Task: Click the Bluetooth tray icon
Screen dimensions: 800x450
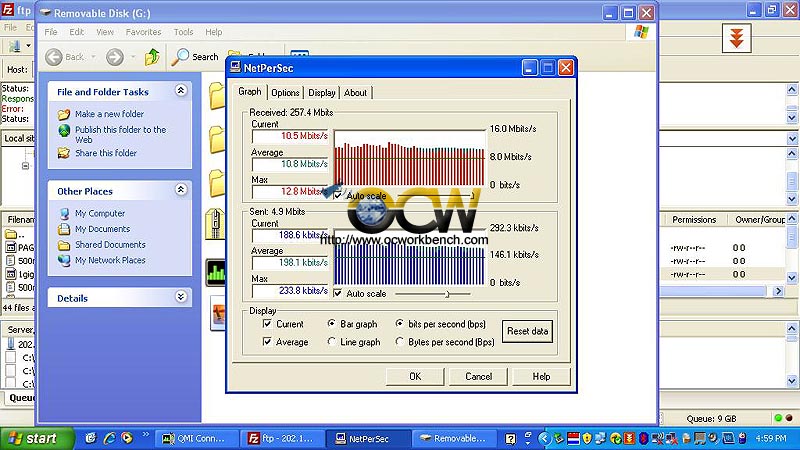Action: pyautogui.click(x=644, y=438)
